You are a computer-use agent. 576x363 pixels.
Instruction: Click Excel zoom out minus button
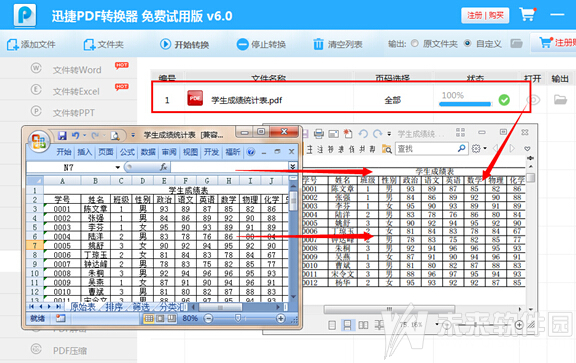click(x=208, y=319)
